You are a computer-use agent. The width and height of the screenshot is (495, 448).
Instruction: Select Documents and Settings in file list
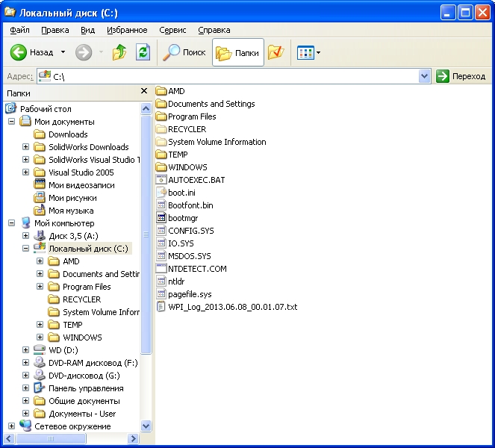[205, 104]
